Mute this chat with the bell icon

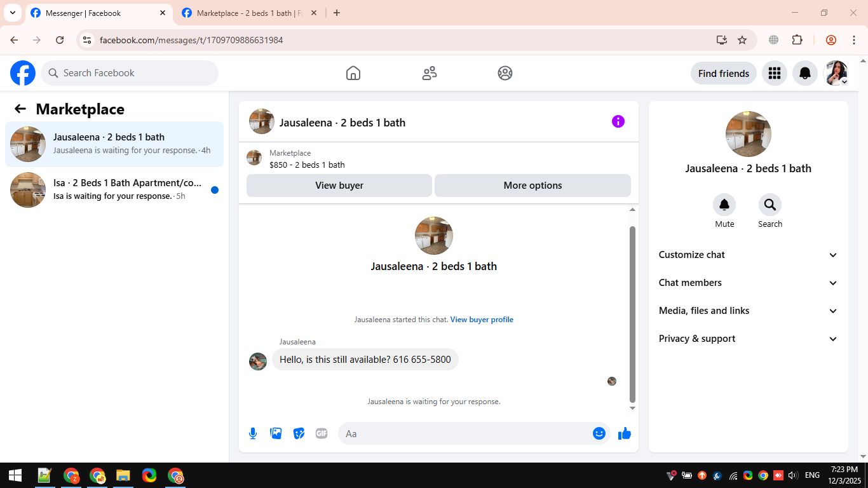pos(724,205)
